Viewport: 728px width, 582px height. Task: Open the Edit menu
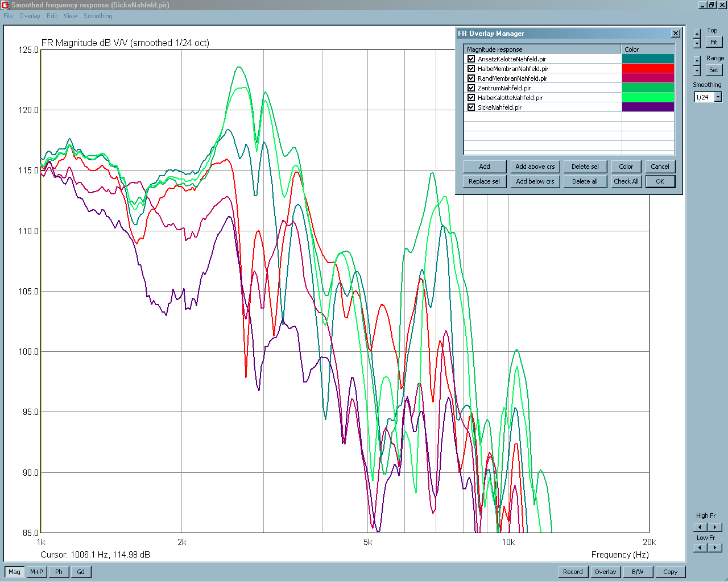point(52,16)
